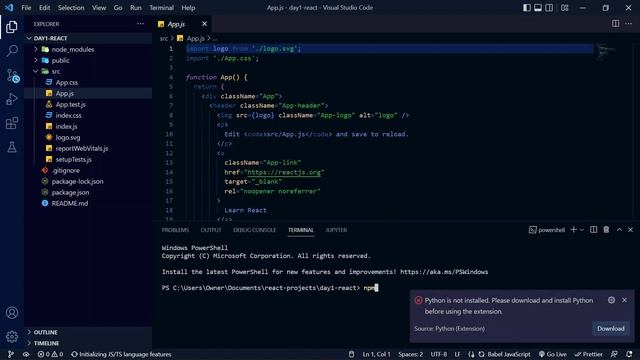
Task: Click the git branch icon in status bar
Action: click(x=11, y=354)
